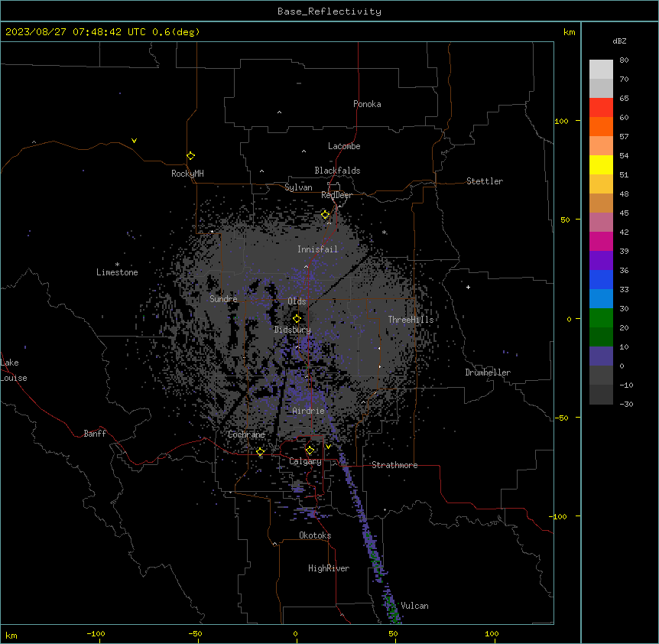Viewport: 659px width, 644px height.
Task: Click the RockyMH label
Action: 187,174
